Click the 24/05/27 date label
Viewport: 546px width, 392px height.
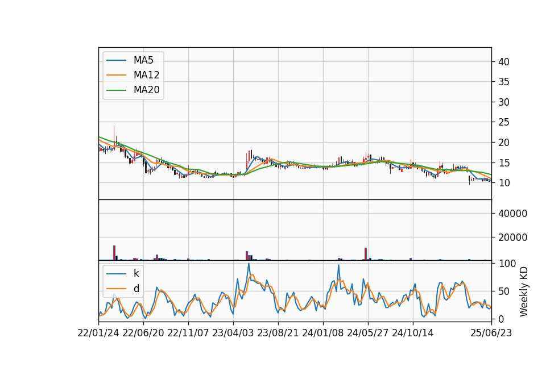point(368,333)
